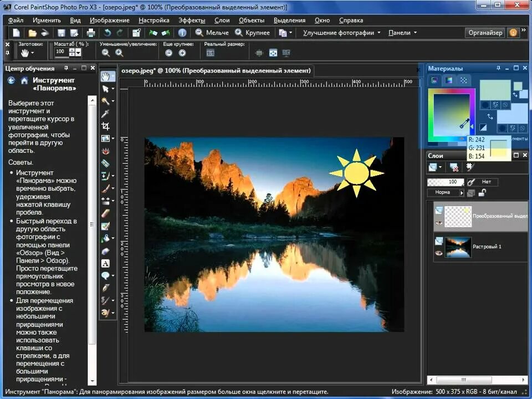This screenshot has width=532, height=399.
Task: Click the large foreground color swatch
Action: click(x=495, y=90)
